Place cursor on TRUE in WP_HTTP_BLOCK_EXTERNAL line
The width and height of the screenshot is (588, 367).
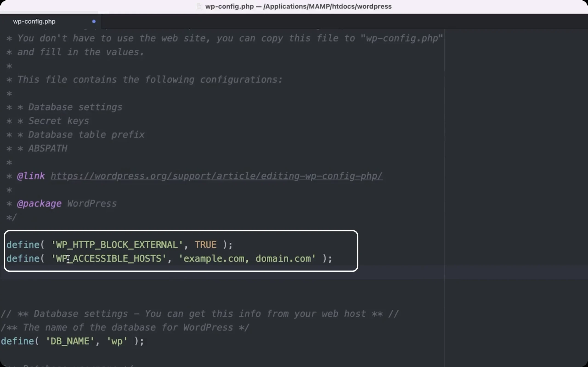[206, 245]
